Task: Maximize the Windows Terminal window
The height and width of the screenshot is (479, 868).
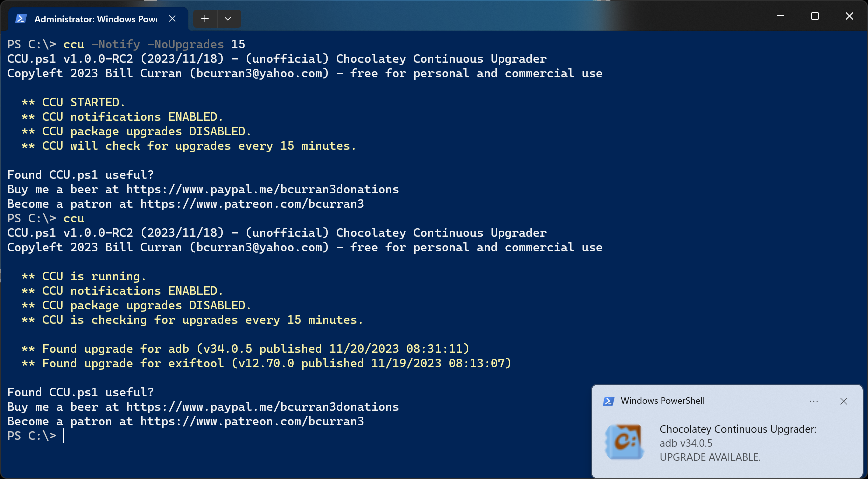Action: coord(815,16)
